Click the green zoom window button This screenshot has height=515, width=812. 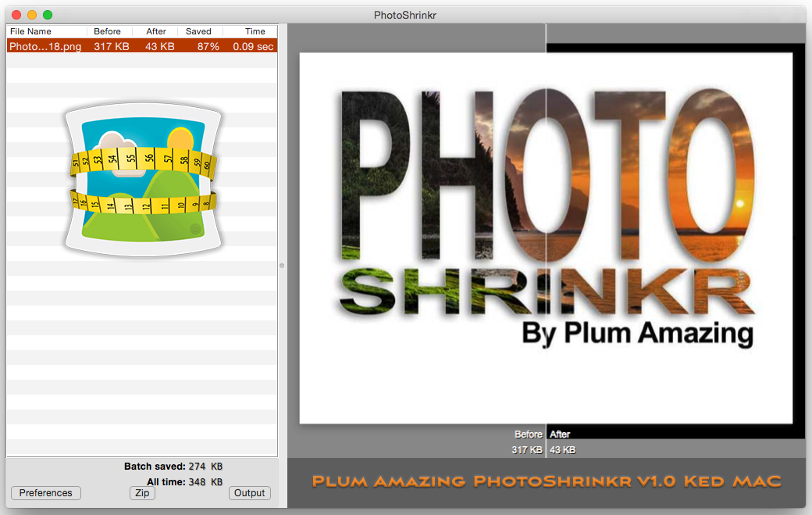48,15
